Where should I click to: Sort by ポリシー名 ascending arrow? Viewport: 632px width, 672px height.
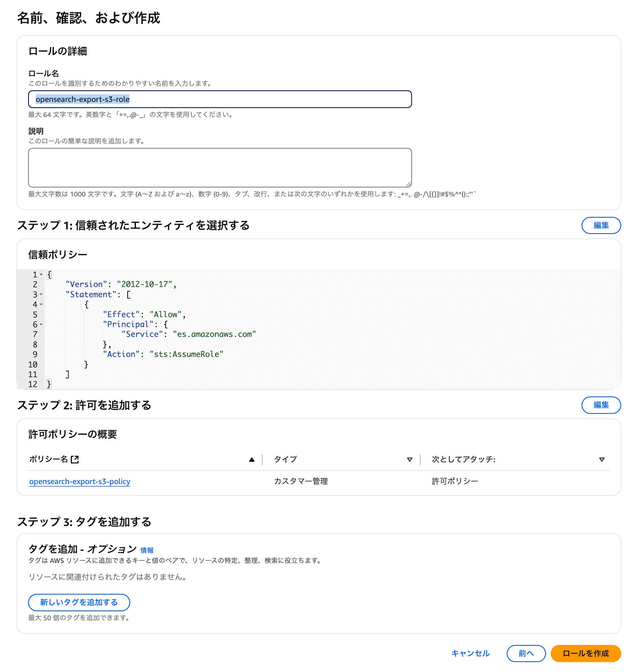251,459
